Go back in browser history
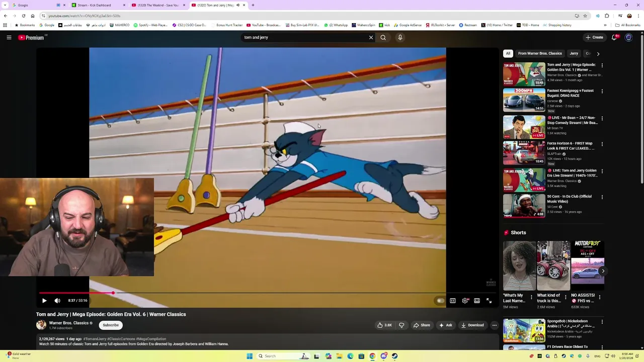This screenshot has height=362, width=644. tap(5, 16)
